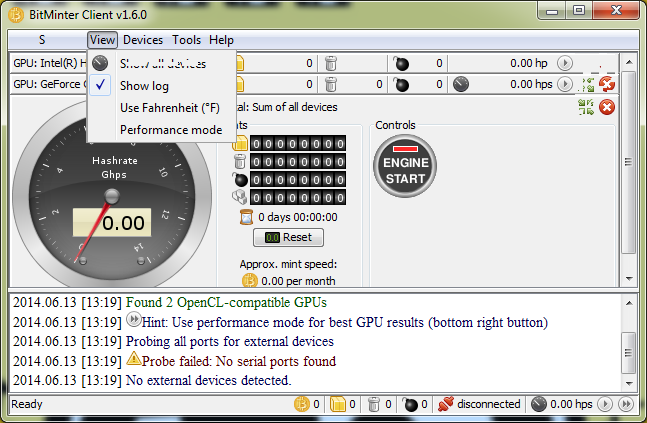
Task: Click the GeForce row speed gauge icon
Action: coord(461,84)
